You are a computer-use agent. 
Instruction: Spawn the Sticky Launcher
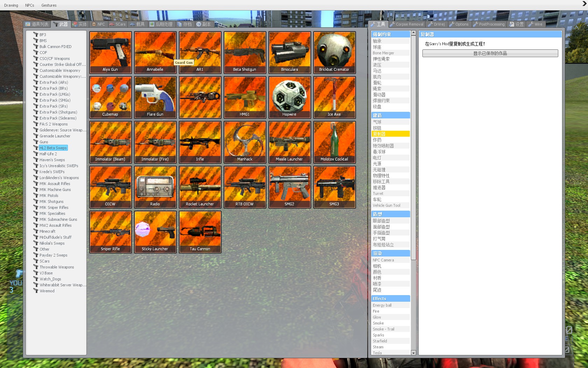tap(155, 232)
